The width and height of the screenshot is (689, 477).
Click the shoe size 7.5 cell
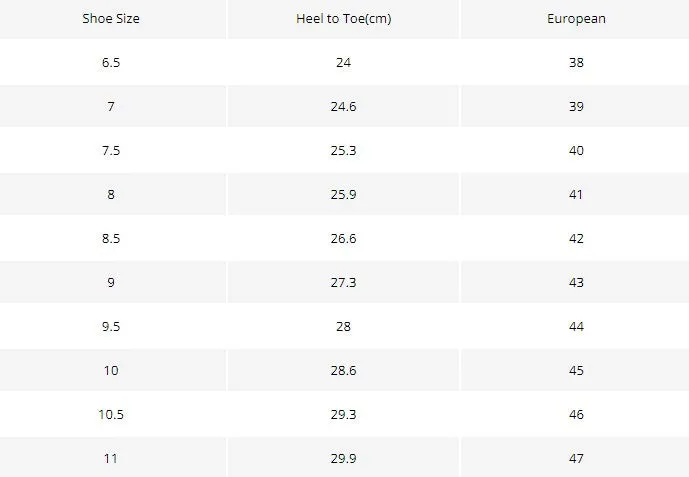point(111,150)
